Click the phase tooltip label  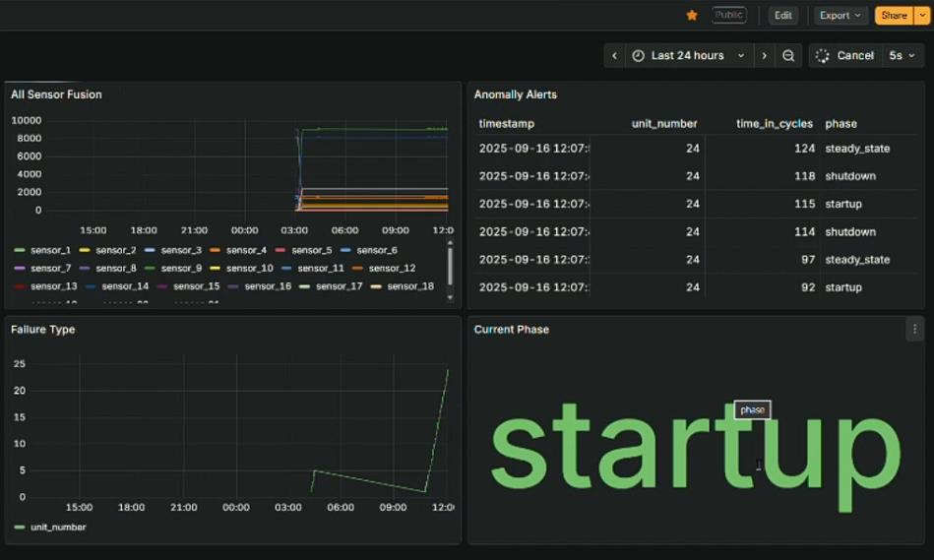[x=752, y=409]
